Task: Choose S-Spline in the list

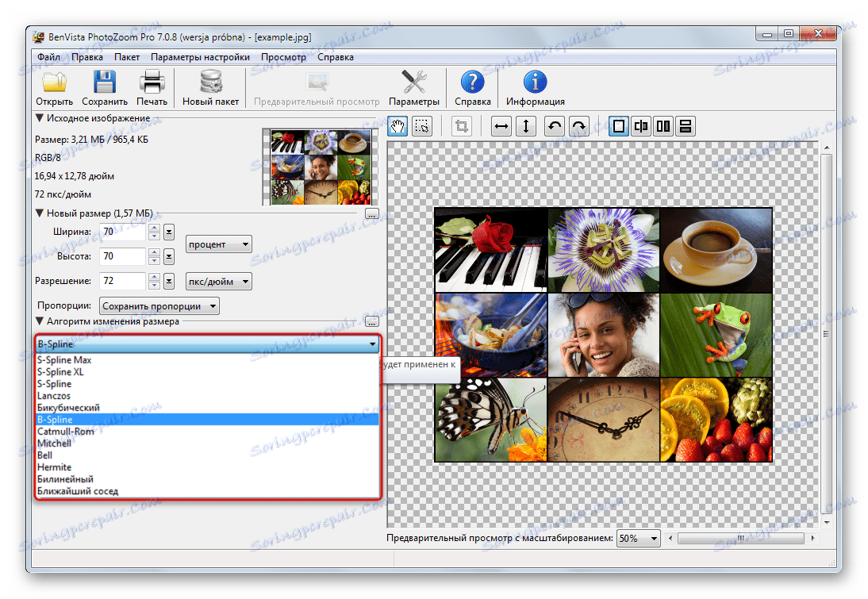Action: tap(208, 384)
